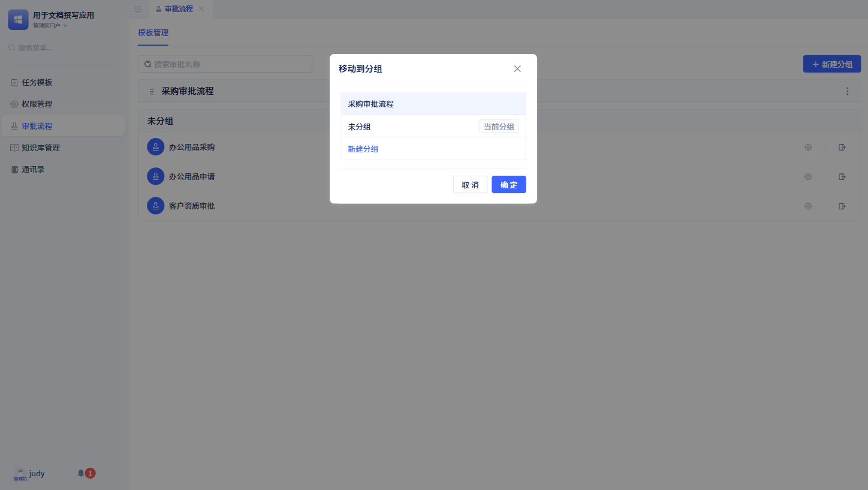The image size is (868, 490).
Task: Click the 新建分组 button at top right
Action: (832, 64)
